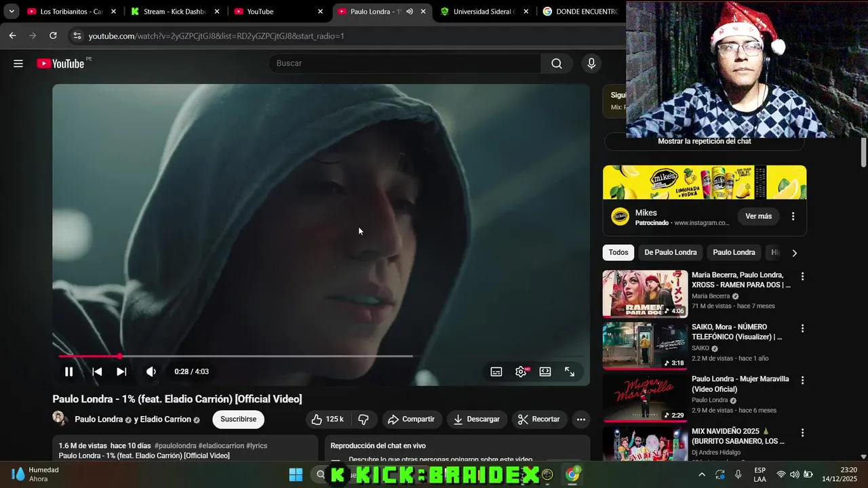Open options menu for Mikes ad
Image resolution: width=868 pixels, height=488 pixels.
[x=793, y=216]
